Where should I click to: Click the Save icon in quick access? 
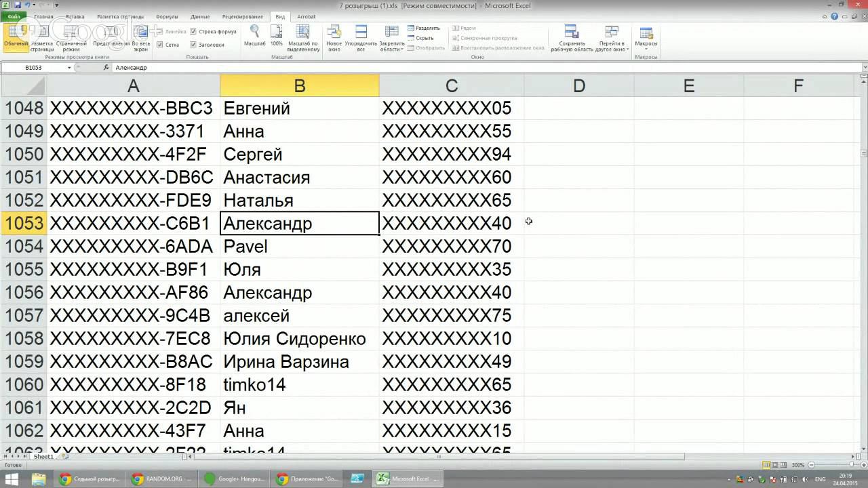click(x=18, y=5)
